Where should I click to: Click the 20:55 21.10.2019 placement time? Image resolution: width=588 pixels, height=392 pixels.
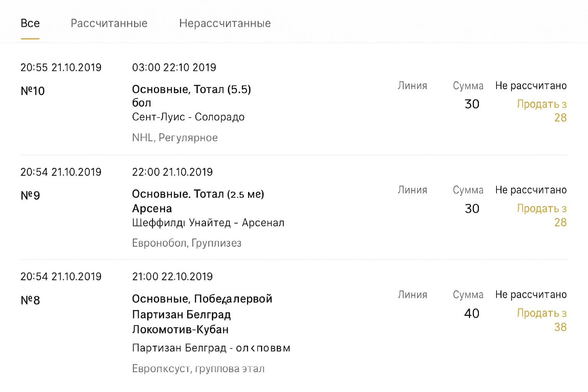pos(61,68)
